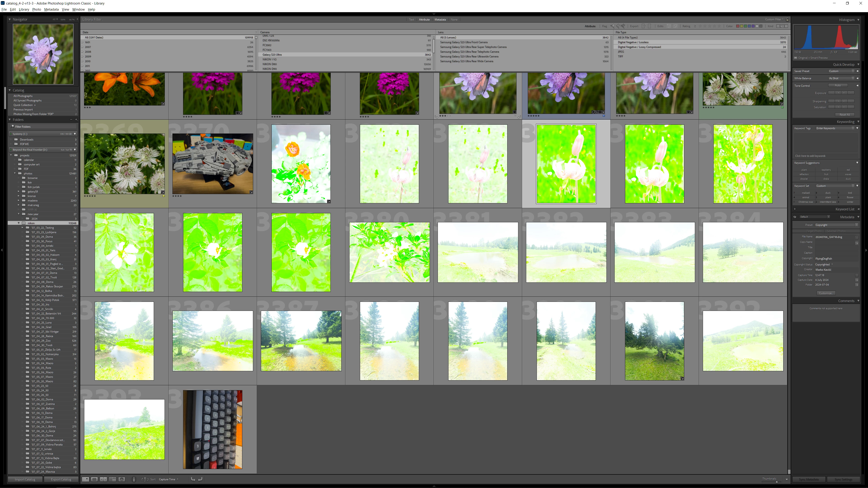Switch to the Text filter tab

[411, 19]
